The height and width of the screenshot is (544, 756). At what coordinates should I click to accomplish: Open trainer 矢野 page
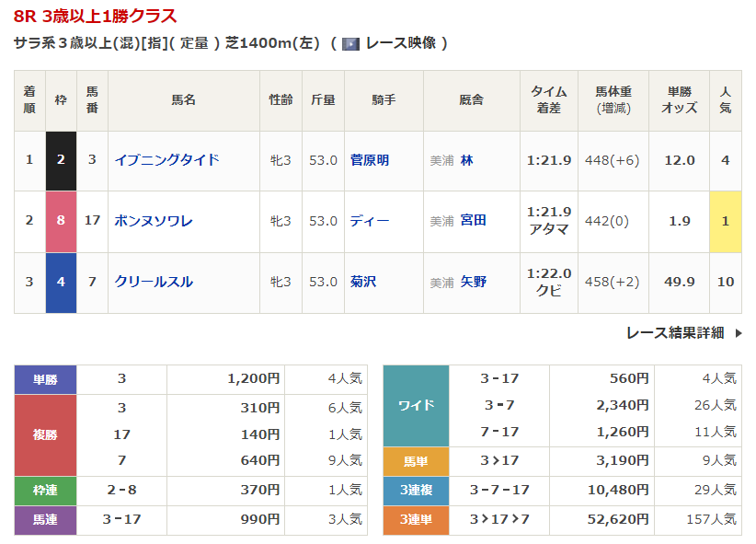[473, 282]
